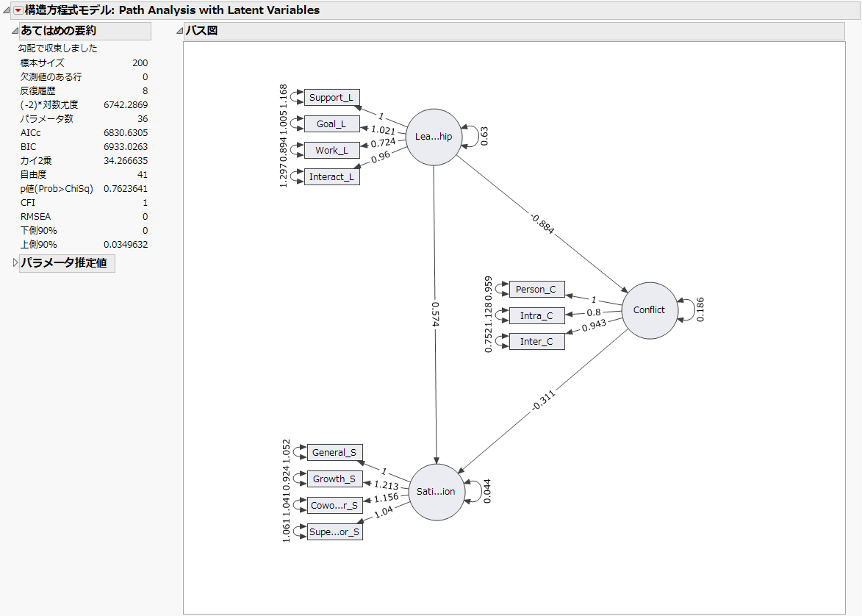Image resolution: width=862 pixels, height=616 pixels.
Task: Collapse the パス図 section
Action: point(179,31)
